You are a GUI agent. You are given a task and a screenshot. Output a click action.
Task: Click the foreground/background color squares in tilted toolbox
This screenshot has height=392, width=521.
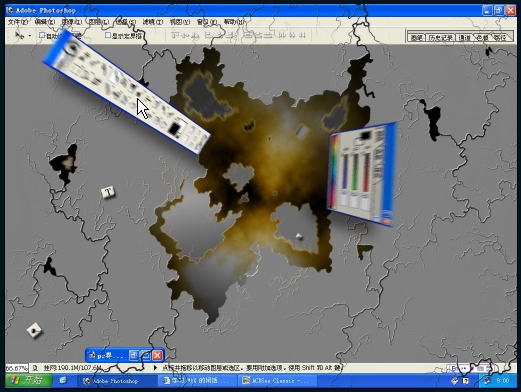click(177, 127)
